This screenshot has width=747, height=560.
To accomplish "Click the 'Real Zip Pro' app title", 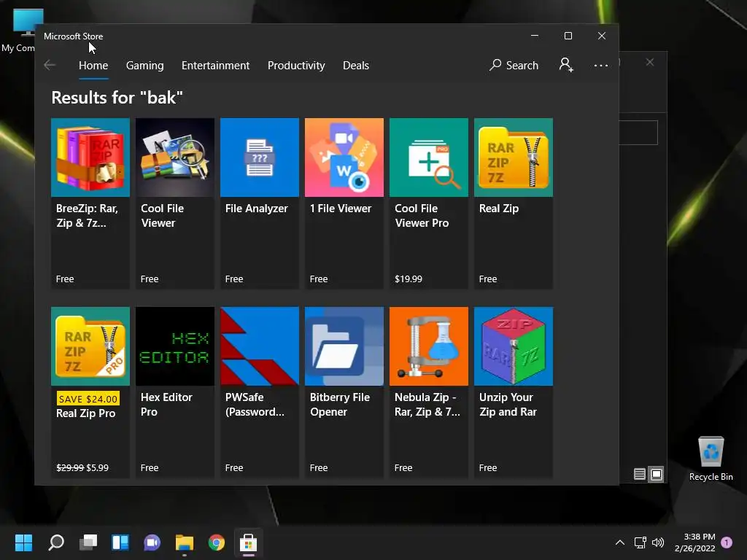I will click(86, 413).
